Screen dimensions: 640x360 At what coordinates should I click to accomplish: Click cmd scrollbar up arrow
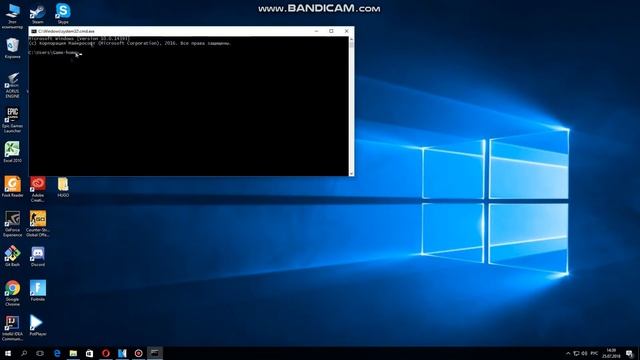pyautogui.click(x=351, y=39)
